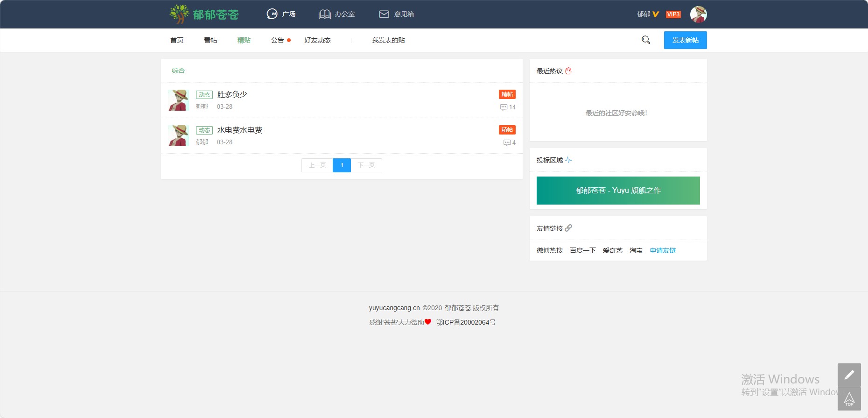868x418 pixels.
Task: Open the user avatar in header
Action: click(698, 14)
